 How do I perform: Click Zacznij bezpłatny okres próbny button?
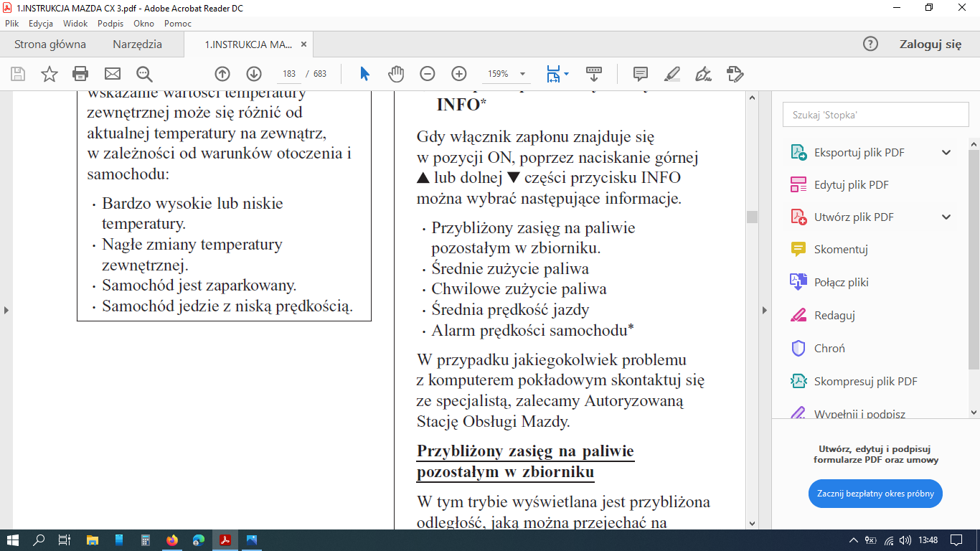click(x=875, y=494)
